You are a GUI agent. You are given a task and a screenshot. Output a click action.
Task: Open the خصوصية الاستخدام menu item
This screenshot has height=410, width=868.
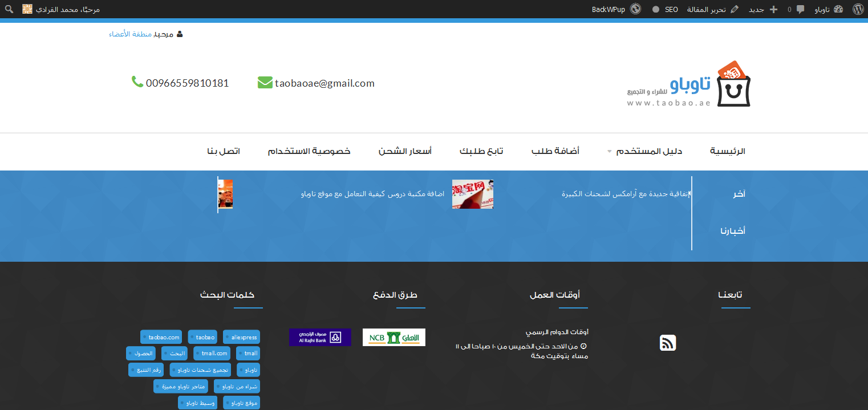pos(309,151)
